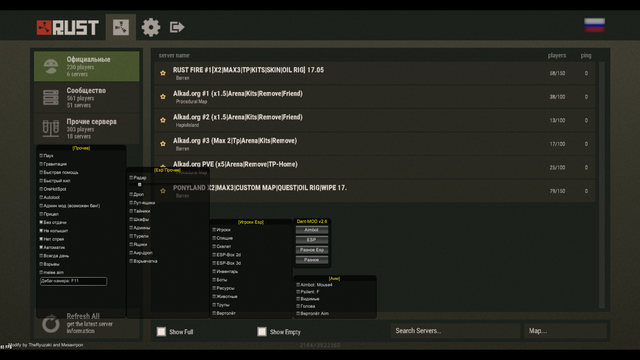The image size is (640, 360).
Task: Toggle the Show Empty checkbox
Action: (x=262, y=331)
